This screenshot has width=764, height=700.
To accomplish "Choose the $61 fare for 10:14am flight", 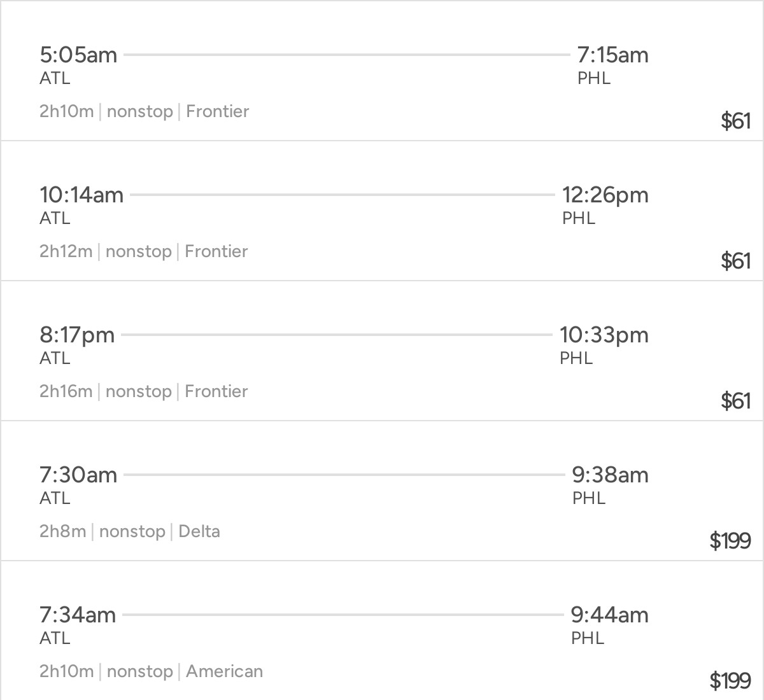I will (x=736, y=261).
